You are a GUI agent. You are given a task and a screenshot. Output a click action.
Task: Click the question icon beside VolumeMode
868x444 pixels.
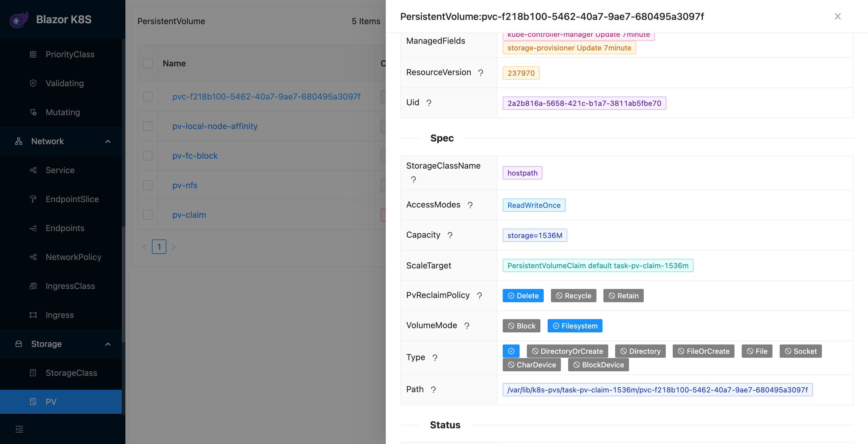point(467,326)
